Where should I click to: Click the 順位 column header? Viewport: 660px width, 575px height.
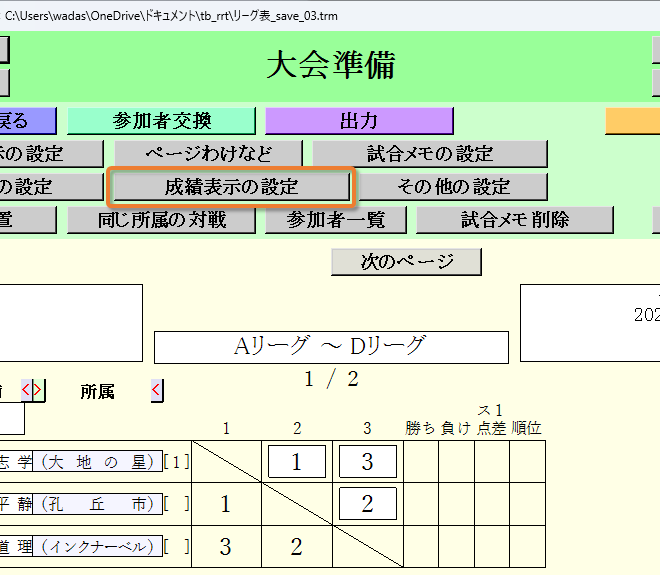click(527, 428)
